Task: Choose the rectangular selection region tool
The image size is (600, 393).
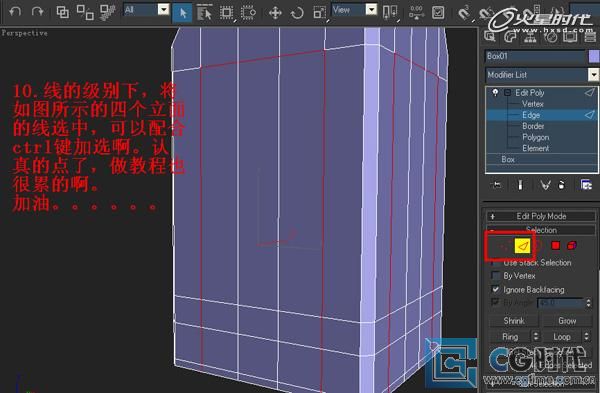Action: [227, 13]
